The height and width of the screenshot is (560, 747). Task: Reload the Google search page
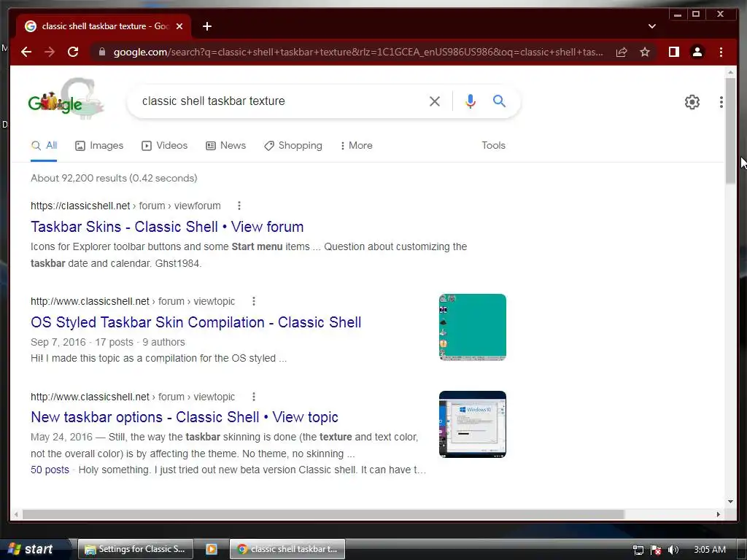73,52
